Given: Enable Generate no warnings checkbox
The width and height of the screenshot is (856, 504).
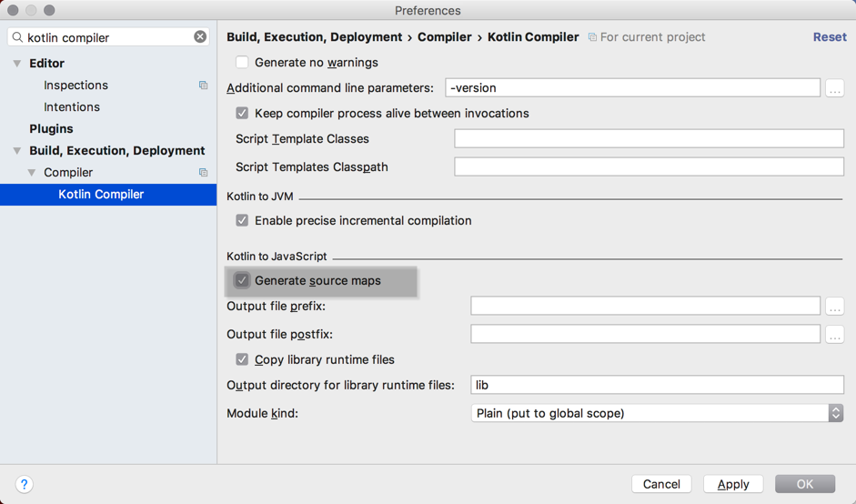Looking at the screenshot, I should coord(242,62).
